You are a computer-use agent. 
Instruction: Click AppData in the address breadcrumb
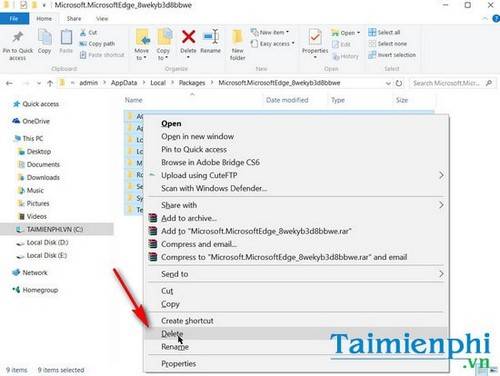124,83
